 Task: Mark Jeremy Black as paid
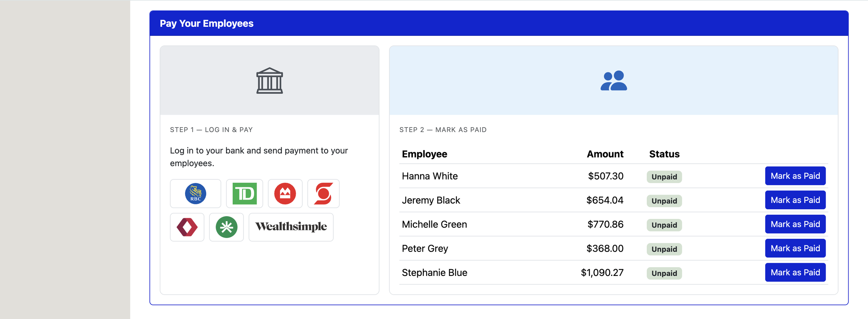795,200
